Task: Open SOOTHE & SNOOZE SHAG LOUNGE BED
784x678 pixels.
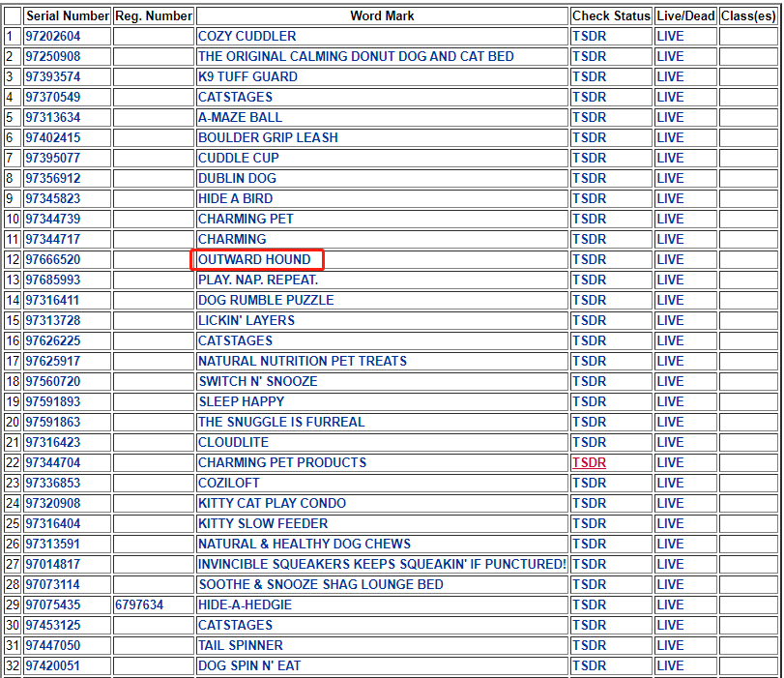Action: click(321, 584)
